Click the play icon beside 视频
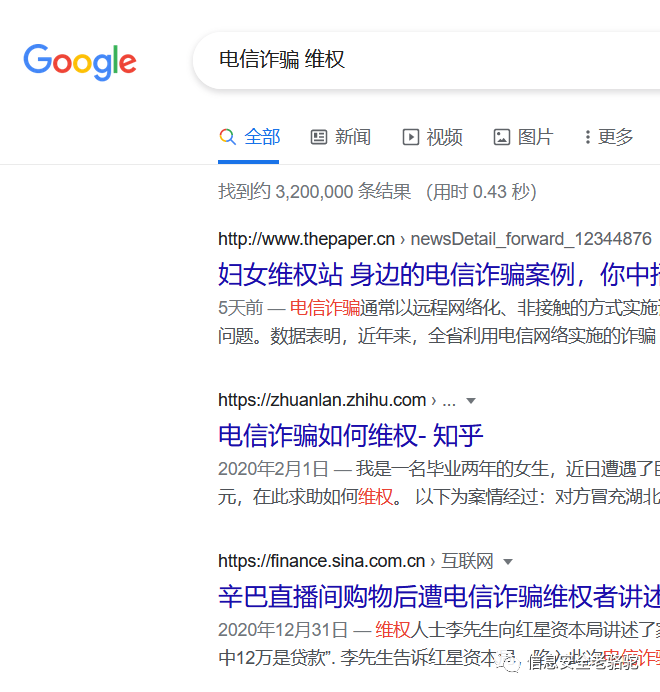 click(411, 137)
